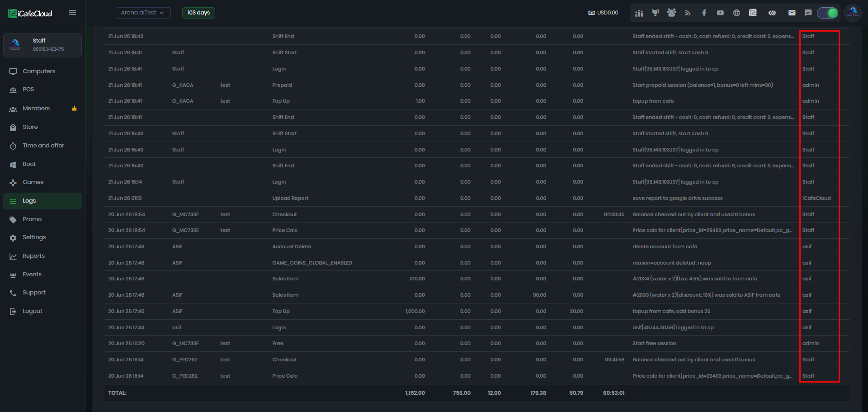Open the RSS feed icon

(688, 13)
